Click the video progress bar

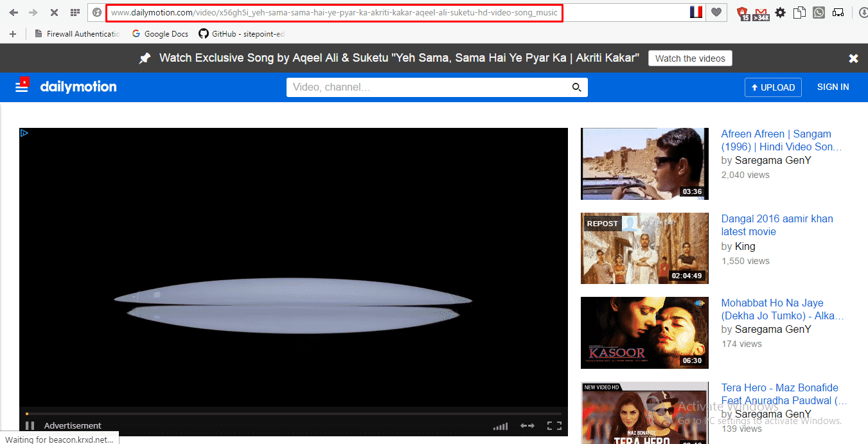click(x=293, y=413)
